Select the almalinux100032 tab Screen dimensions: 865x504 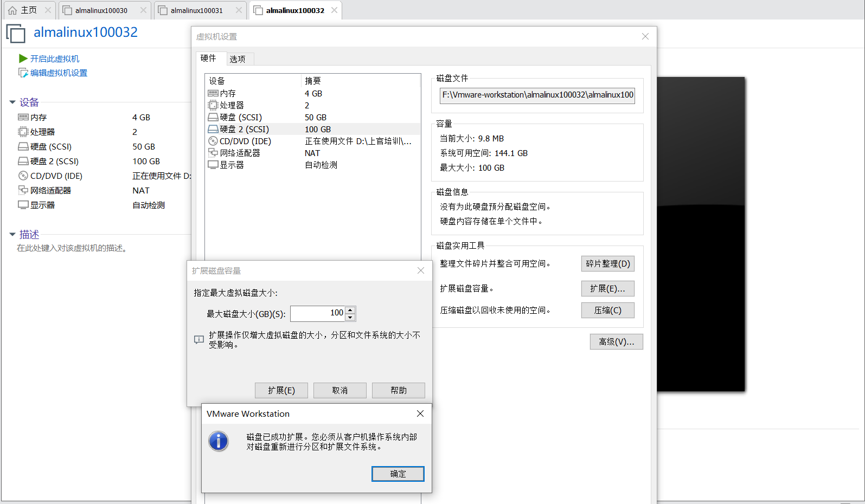295,10
